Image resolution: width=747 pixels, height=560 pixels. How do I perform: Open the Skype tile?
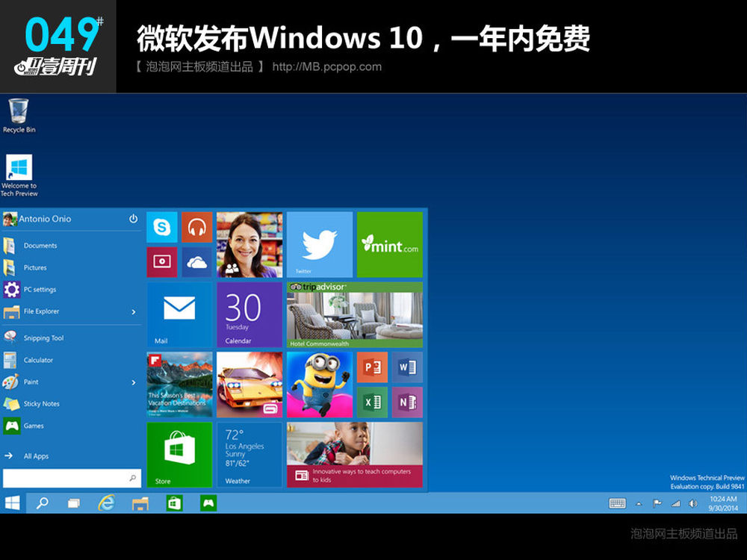point(162,227)
